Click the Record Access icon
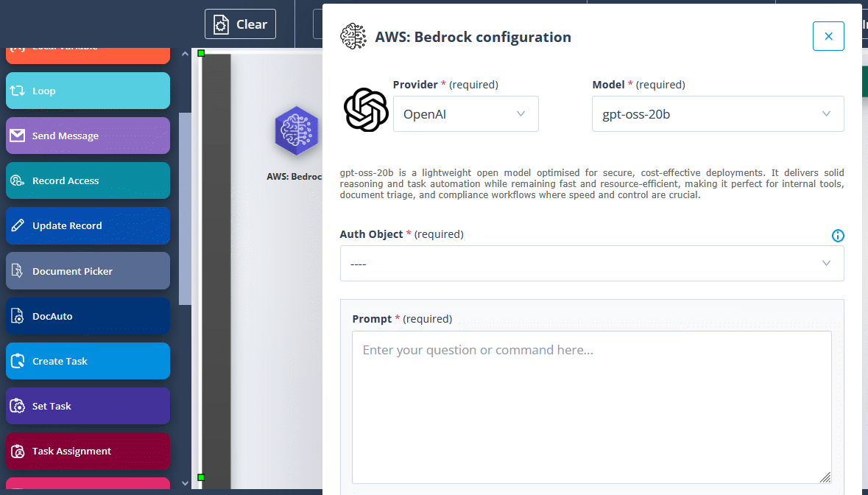Screen dimensions: 868x495 point(17,180)
